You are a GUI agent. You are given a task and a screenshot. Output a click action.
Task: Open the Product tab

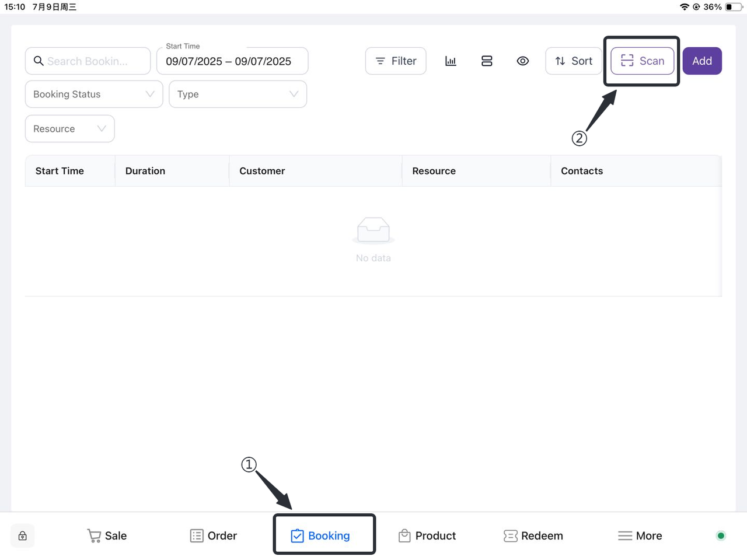pyautogui.click(x=427, y=536)
